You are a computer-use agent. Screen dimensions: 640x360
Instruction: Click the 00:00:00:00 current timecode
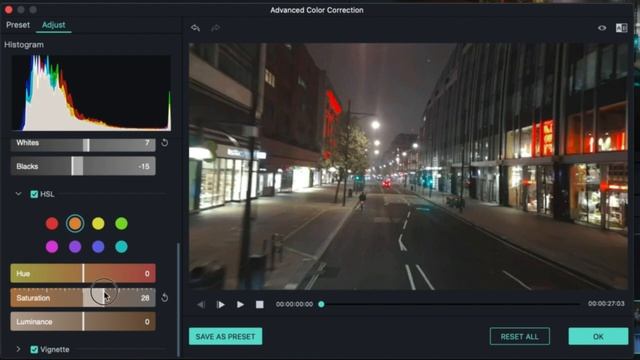click(294, 304)
